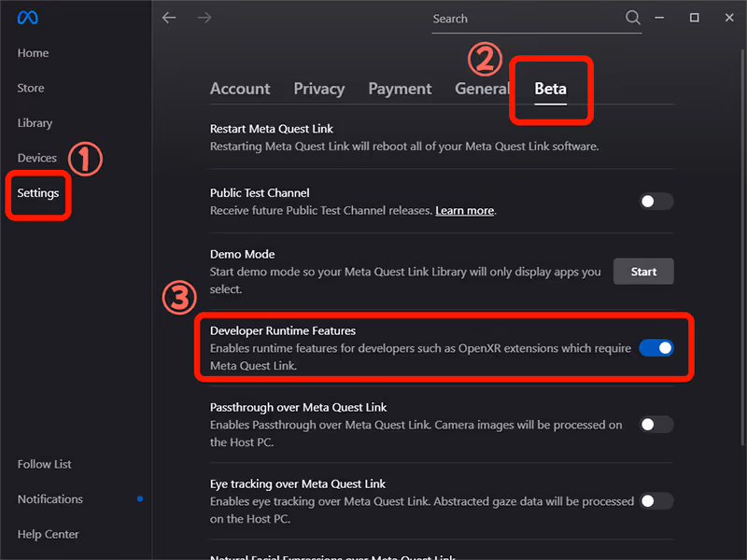Open Devices in the sidebar
The height and width of the screenshot is (560, 747).
[37, 158]
